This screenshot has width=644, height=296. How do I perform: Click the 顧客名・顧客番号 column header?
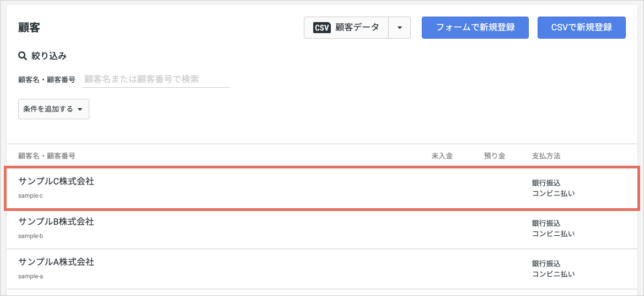(x=47, y=156)
